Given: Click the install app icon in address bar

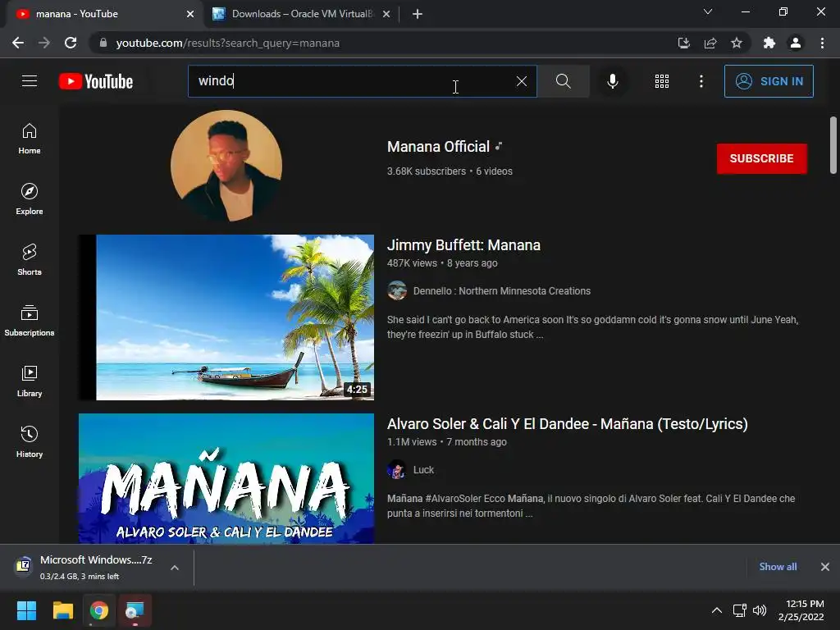Looking at the screenshot, I should 683,43.
